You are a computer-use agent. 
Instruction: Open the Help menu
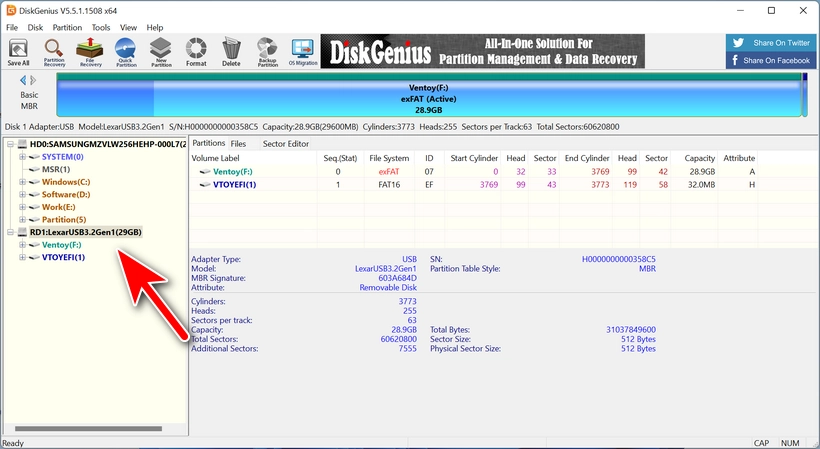pyautogui.click(x=155, y=27)
